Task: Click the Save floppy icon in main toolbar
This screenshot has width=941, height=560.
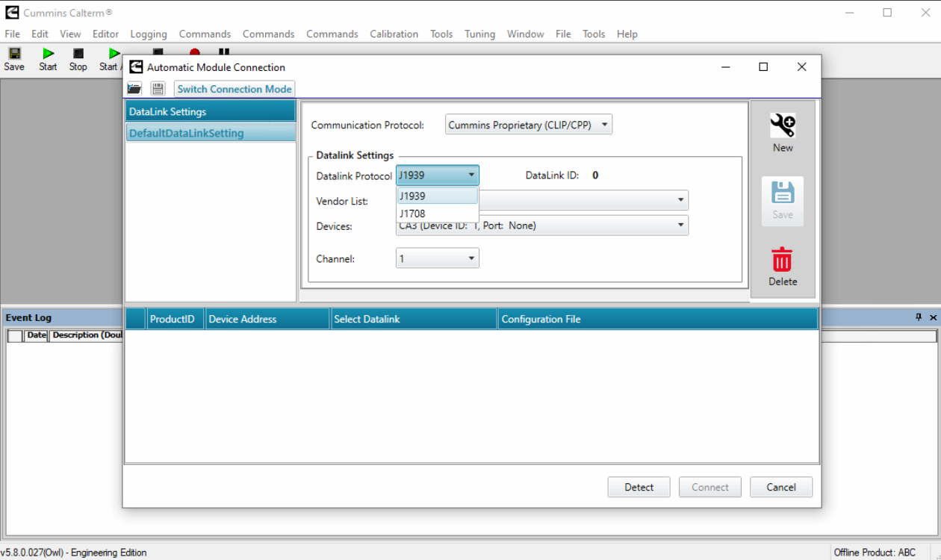Action: point(13,54)
